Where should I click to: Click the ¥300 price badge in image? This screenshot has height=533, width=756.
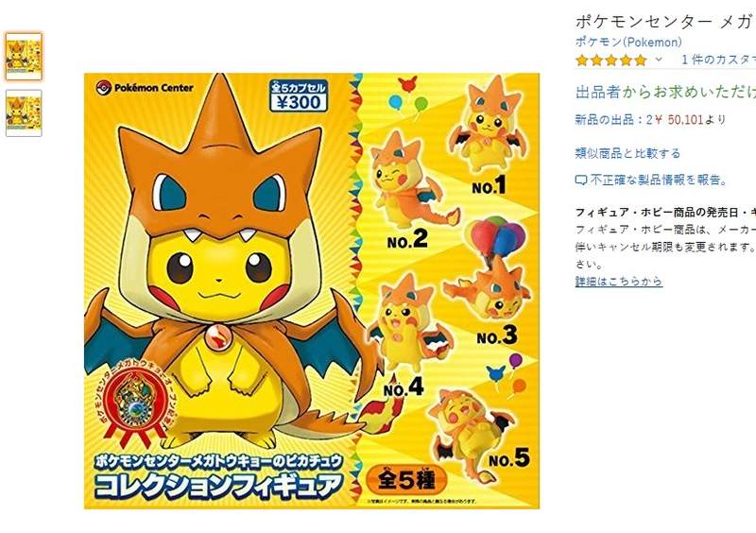pos(299,95)
